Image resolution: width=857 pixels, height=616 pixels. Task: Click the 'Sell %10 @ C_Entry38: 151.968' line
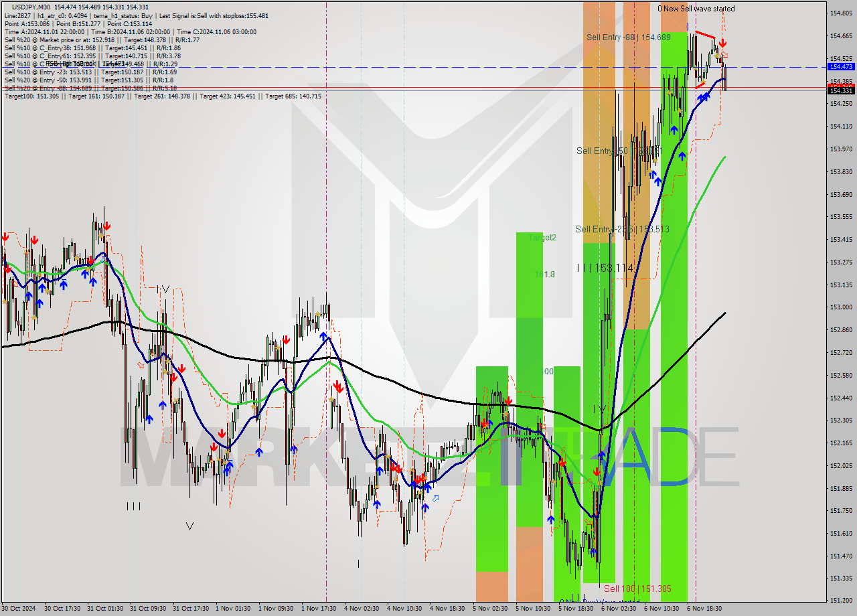(92, 48)
